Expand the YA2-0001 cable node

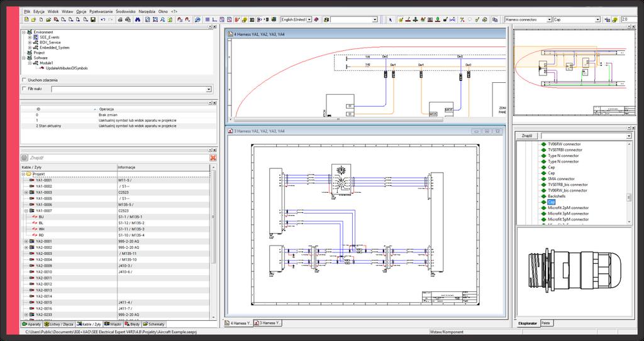click(26, 241)
